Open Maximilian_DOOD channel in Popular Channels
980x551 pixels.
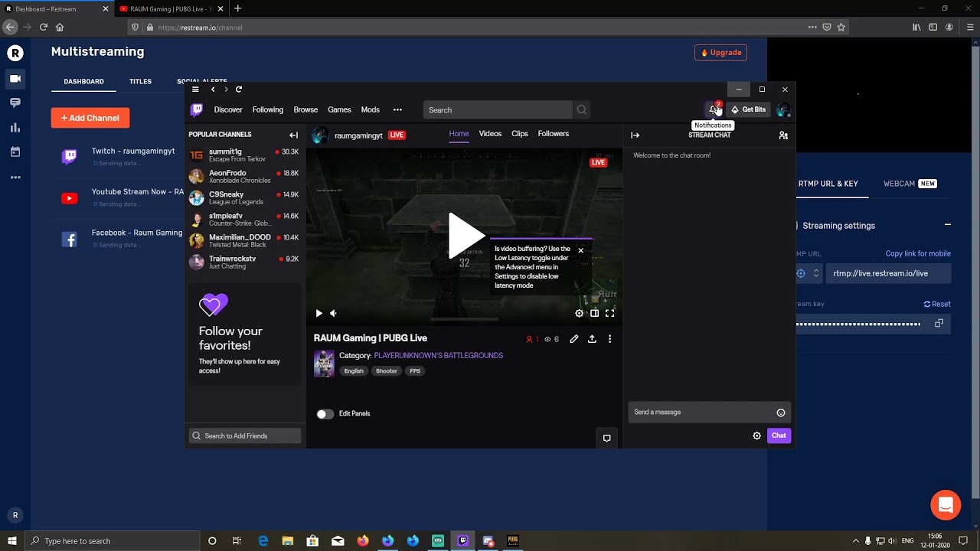[x=244, y=241]
